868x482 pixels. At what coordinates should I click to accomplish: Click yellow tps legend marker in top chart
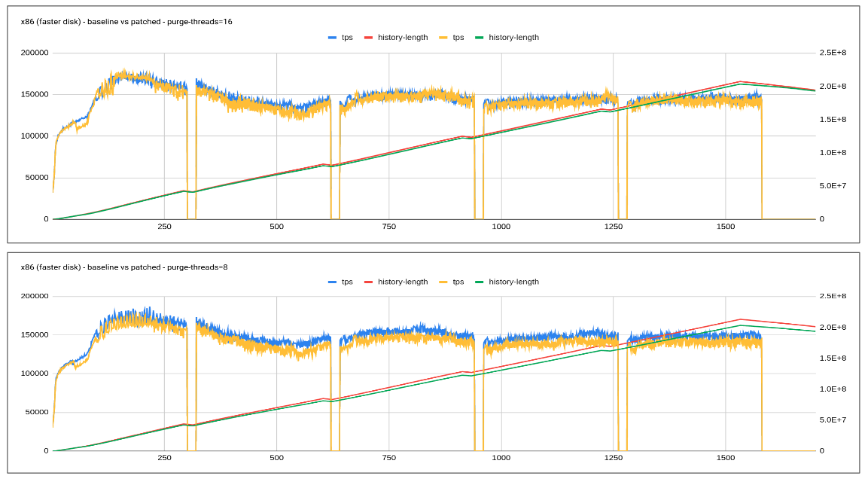point(443,38)
